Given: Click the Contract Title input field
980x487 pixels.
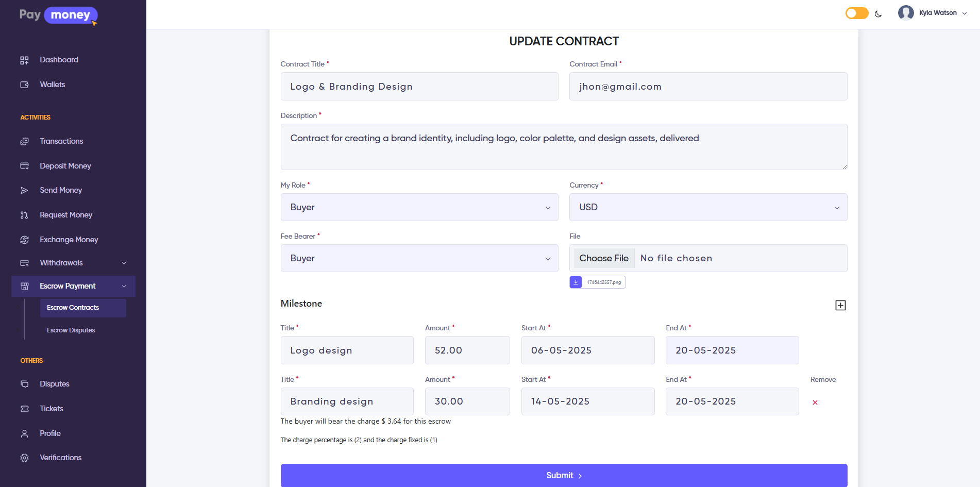Looking at the screenshot, I should pyautogui.click(x=419, y=87).
